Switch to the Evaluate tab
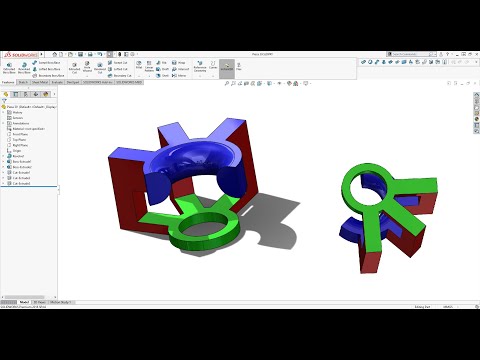 point(57,82)
